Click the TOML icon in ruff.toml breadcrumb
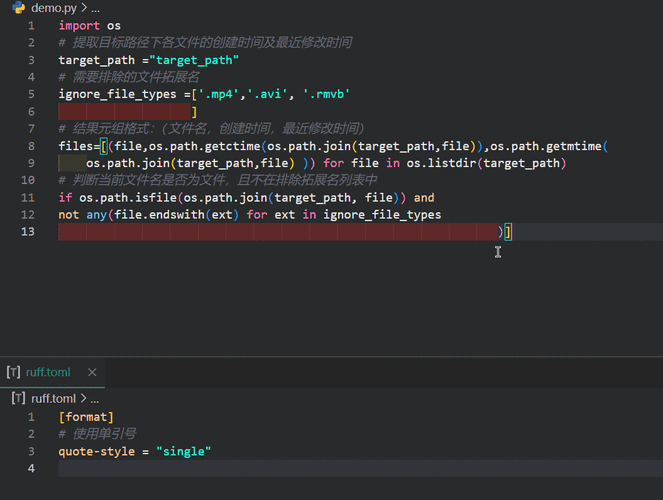This screenshot has height=500, width=663. [18, 398]
